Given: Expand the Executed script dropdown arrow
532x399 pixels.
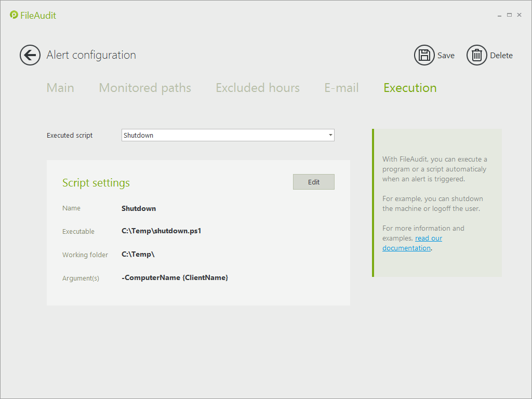Looking at the screenshot, I should click(330, 136).
